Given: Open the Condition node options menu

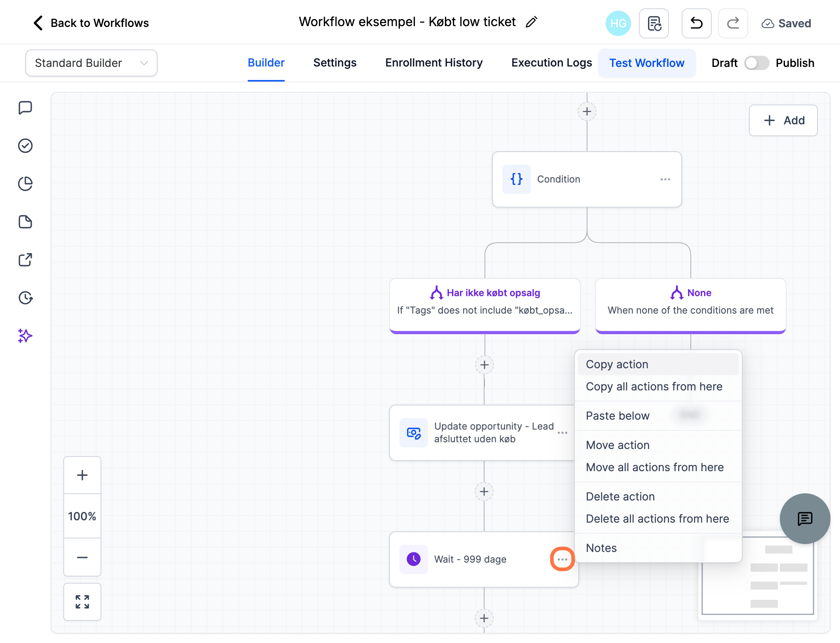Looking at the screenshot, I should [x=665, y=179].
